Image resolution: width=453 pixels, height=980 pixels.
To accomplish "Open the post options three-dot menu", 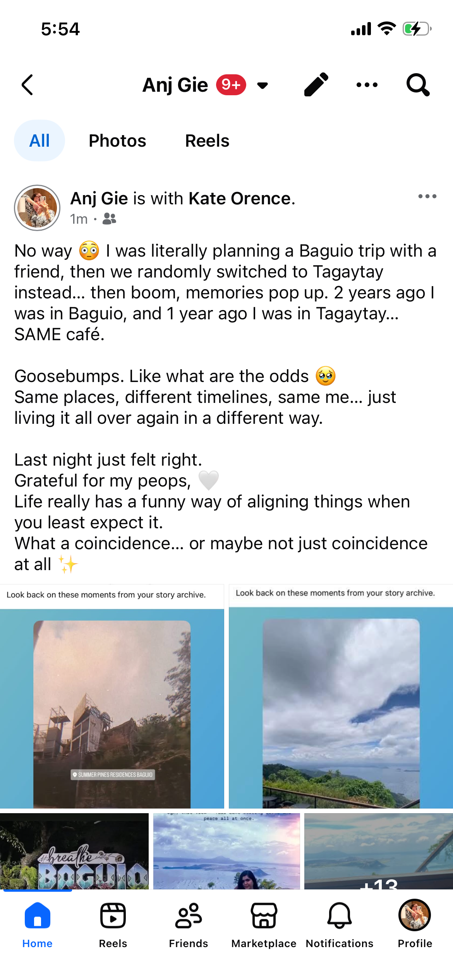I will coord(427,197).
